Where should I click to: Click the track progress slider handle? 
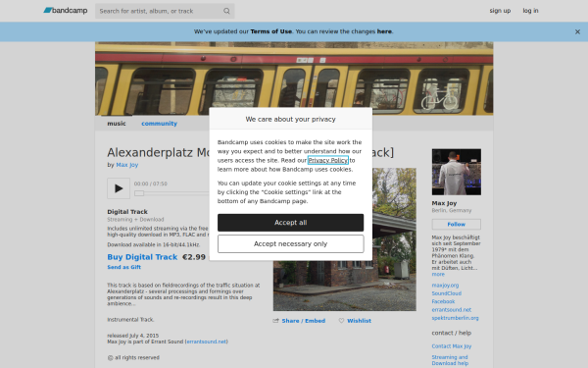[x=139, y=193]
